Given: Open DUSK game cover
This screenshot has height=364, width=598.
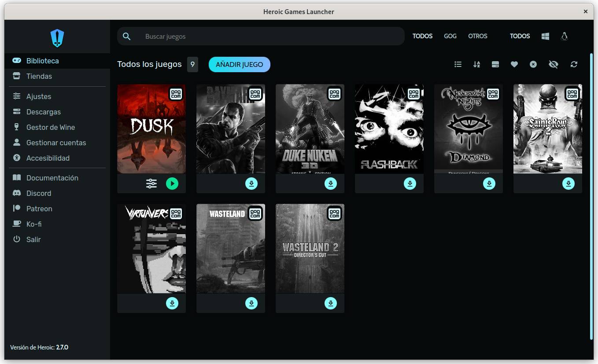Looking at the screenshot, I should [151, 129].
